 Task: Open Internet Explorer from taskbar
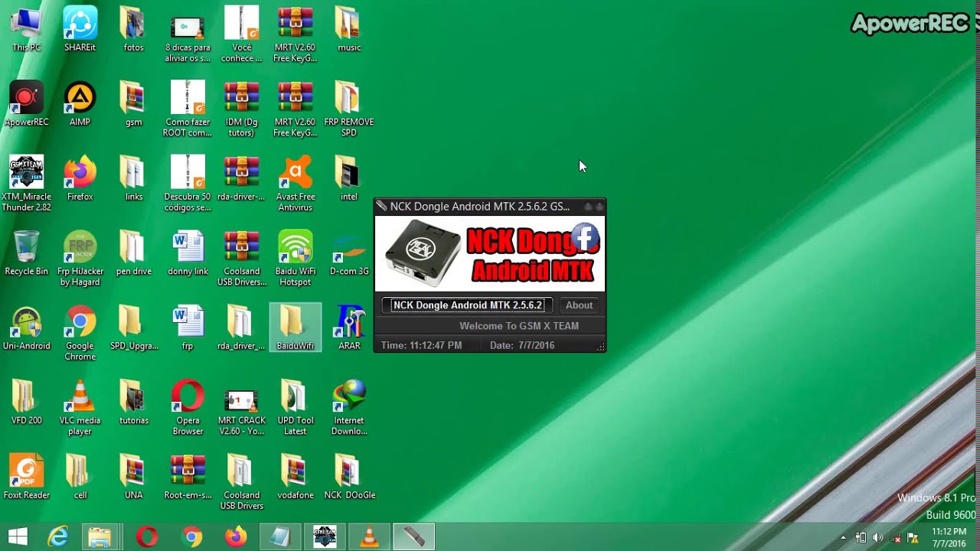click(x=58, y=537)
